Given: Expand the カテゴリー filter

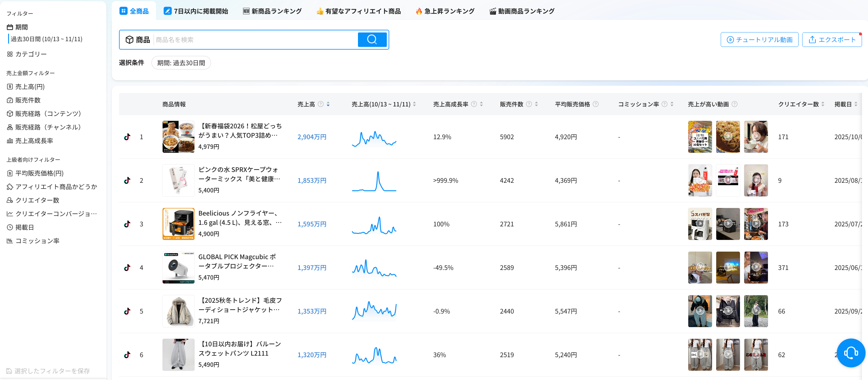Looking at the screenshot, I should [31, 54].
